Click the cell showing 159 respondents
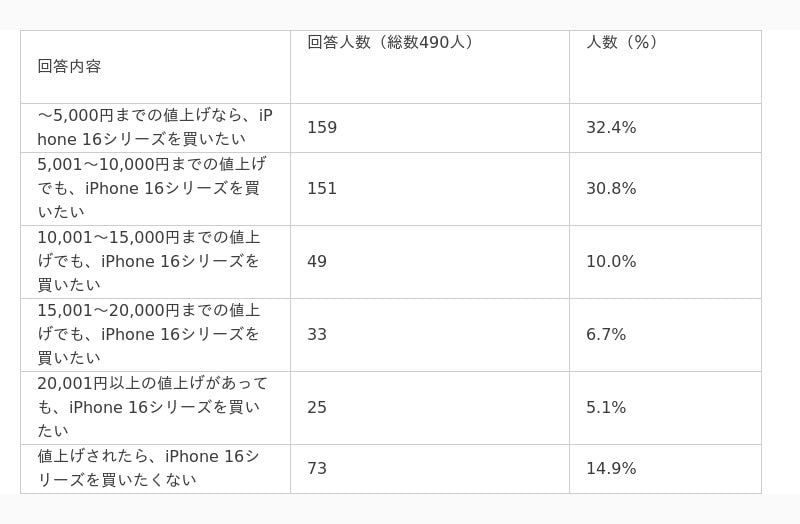Image resolution: width=800 pixels, height=524 pixels. click(x=430, y=128)
